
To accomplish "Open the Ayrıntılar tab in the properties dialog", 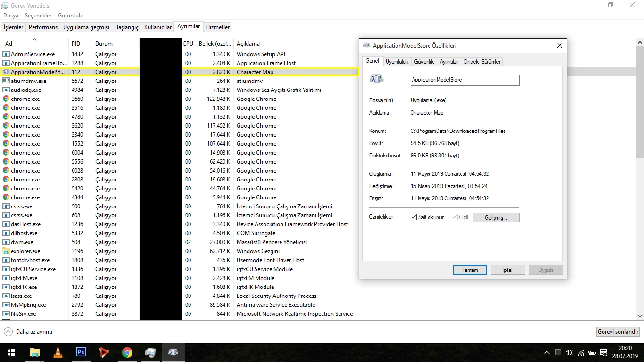I will (x=449, y=62).
